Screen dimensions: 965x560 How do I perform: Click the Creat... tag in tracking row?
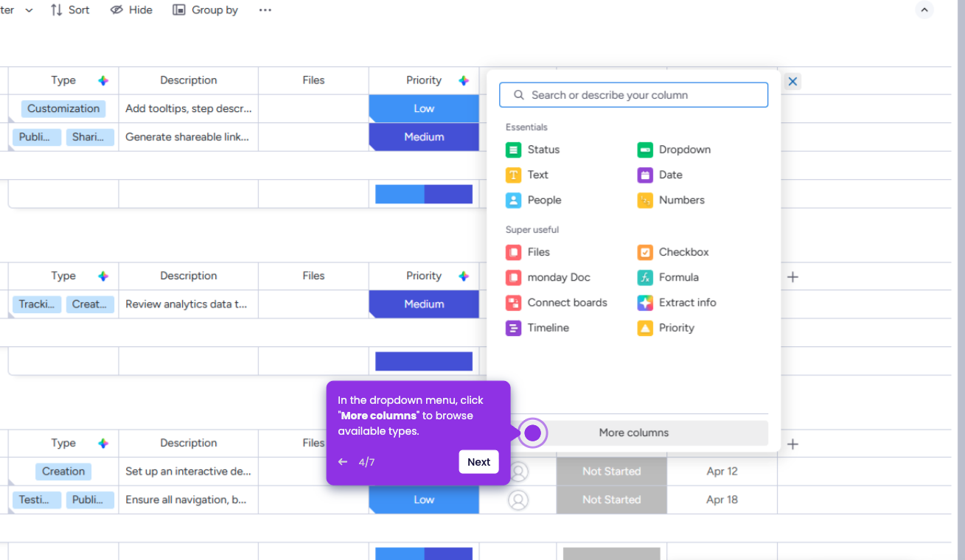coord(90,304)
